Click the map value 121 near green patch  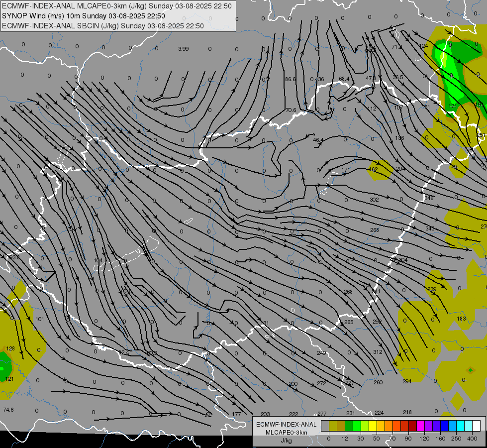click(x=9, y=379)
